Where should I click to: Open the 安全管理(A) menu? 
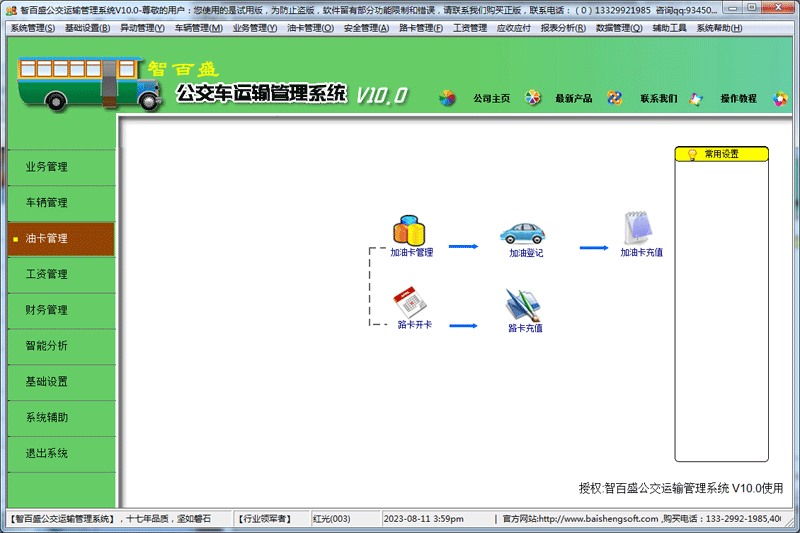[x=366, y=28]
